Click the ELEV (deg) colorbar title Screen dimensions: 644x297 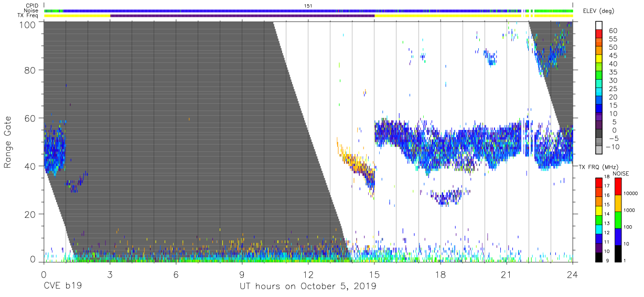pos(598,11)
